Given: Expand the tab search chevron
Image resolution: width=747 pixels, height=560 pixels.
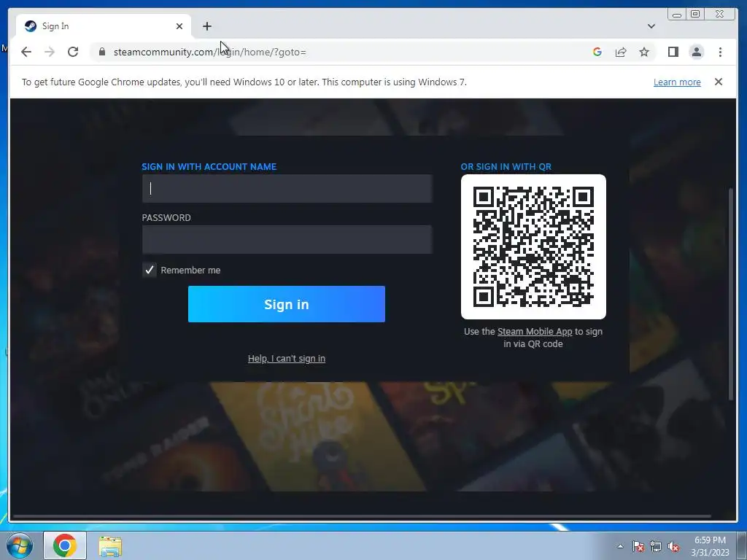Looking at the screenshot, I should pos(651,26).
